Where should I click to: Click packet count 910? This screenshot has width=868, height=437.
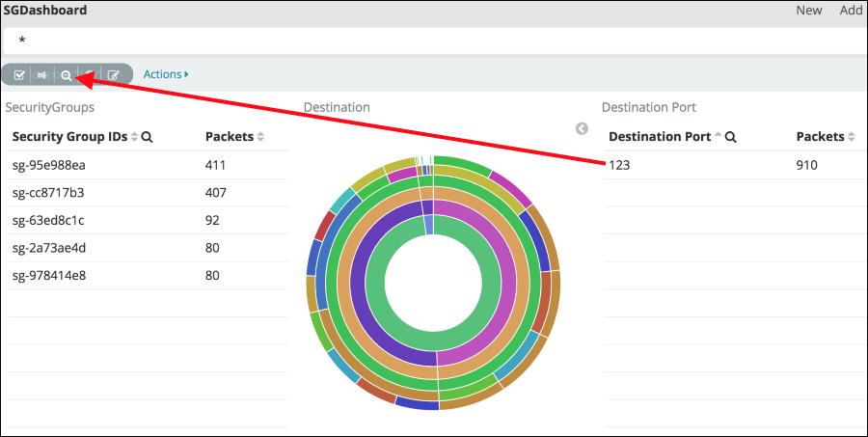tap(806, 165)
